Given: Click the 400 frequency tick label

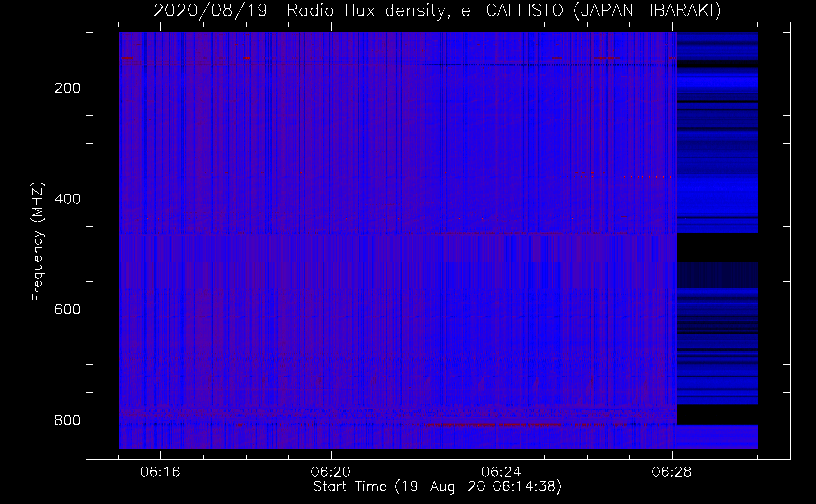Looking at the screenshot, I should click(67, 199).
